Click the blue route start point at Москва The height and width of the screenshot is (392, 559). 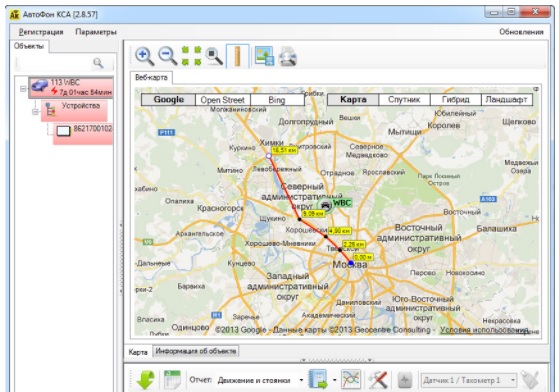tap(351, 263)
